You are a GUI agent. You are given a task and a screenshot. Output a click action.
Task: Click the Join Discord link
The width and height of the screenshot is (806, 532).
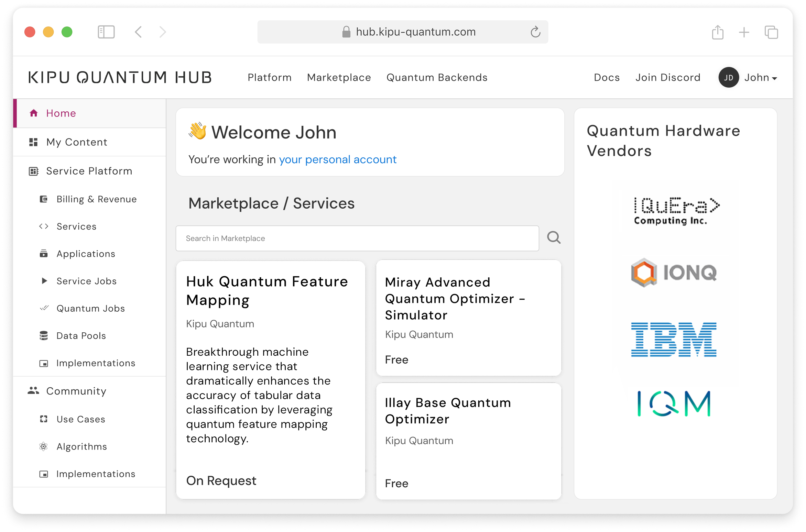667,78
